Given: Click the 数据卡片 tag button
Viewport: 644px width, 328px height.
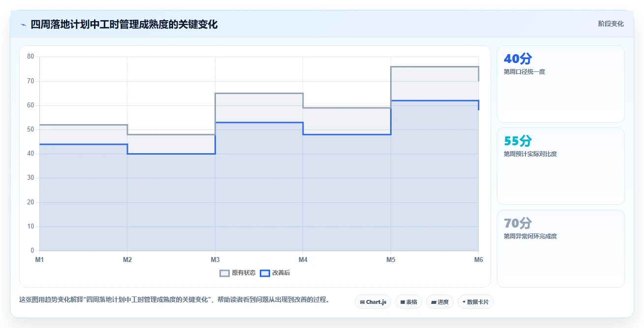Looking at the screenshot, I should [475, 302].
